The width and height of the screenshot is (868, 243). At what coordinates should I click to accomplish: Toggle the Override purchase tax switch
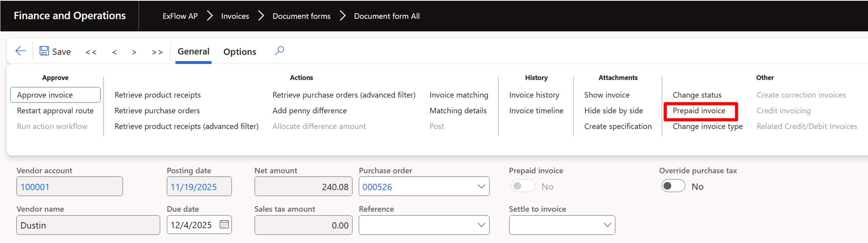(673, 186)
